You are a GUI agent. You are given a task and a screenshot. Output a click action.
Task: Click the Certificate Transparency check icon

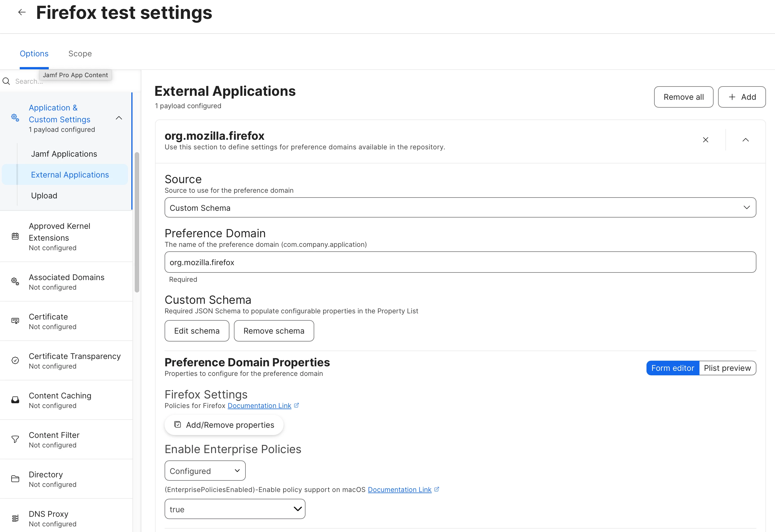15,360
